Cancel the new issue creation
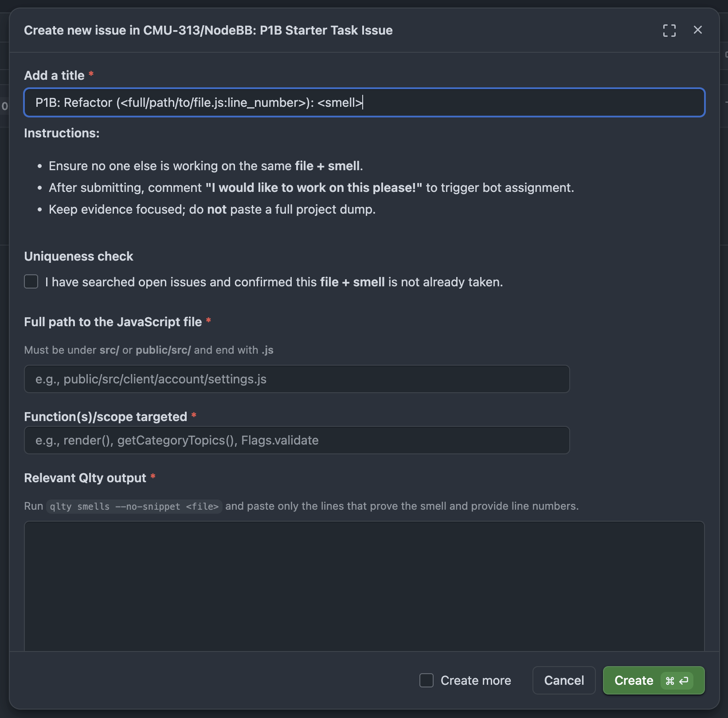Image resolution: width=728 pixels, height=718 pixels. (564, 680)
